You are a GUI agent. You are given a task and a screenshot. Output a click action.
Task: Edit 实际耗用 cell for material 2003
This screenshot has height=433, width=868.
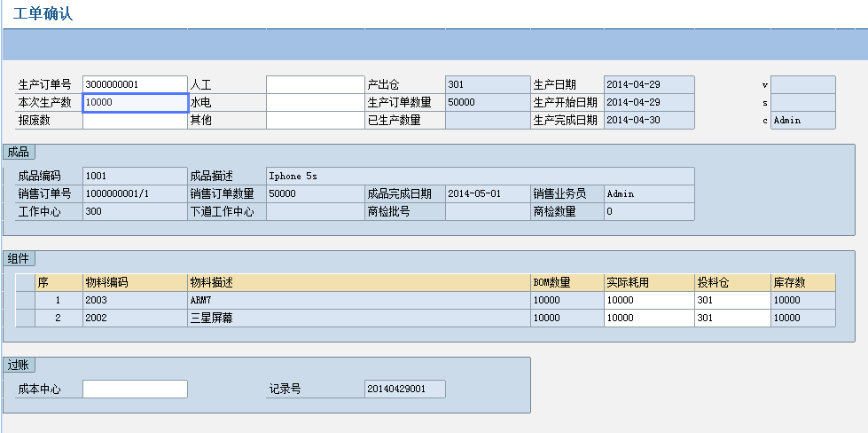pyautogui.click(x=649, y=300)
